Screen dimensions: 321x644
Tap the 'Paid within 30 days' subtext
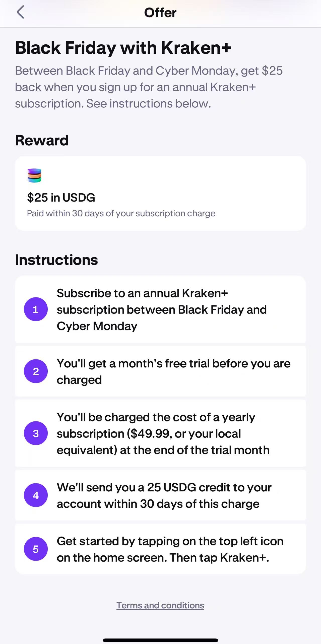pos(121,213)
